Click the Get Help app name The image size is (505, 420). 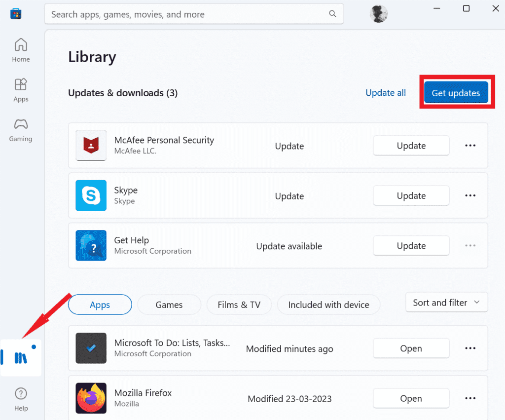click(x=131, y=240)
